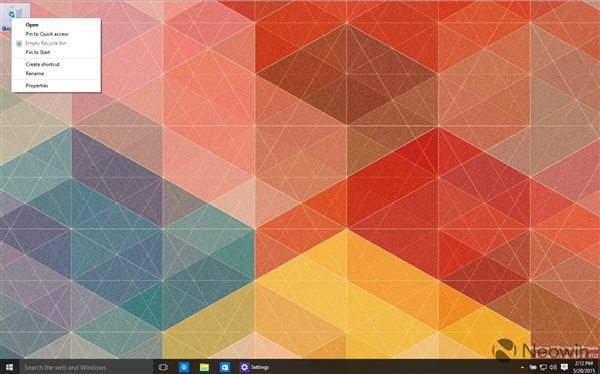Choose Rename in the context menu
Viewport: 600px width, 374px height.
(56, 73)
